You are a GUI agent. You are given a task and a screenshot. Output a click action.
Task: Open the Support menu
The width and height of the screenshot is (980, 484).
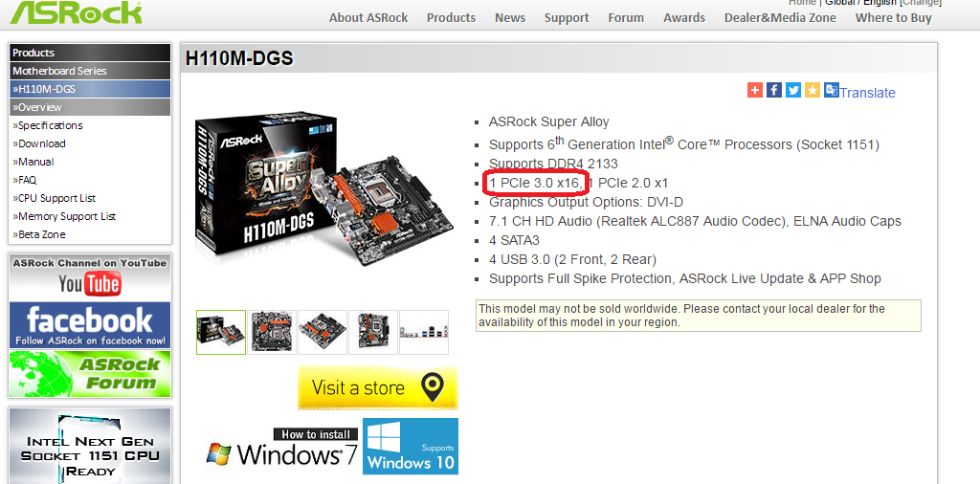pyautogui.click(x=567, y=17)
